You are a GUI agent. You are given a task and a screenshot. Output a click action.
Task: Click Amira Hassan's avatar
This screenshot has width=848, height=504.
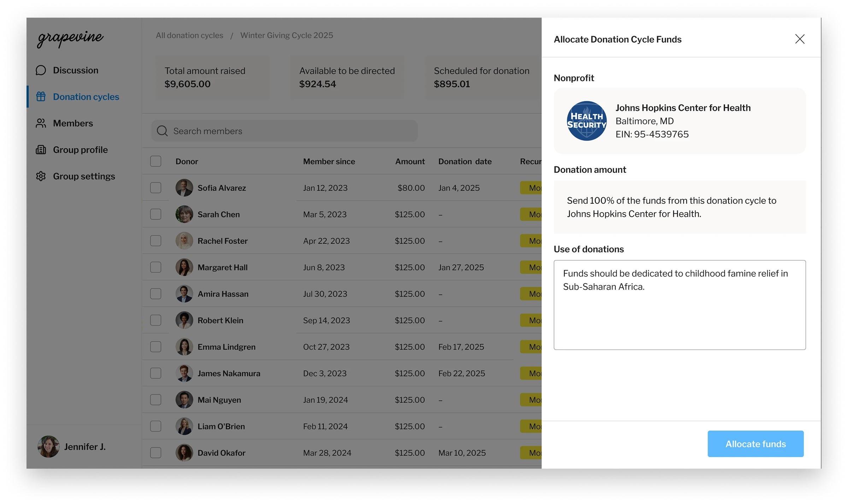coord(184,293)
